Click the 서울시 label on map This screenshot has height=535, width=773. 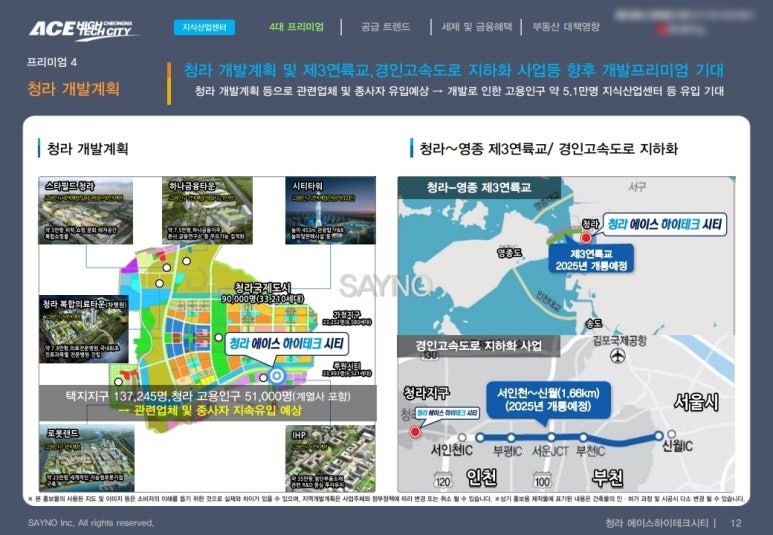coord(696,402)
